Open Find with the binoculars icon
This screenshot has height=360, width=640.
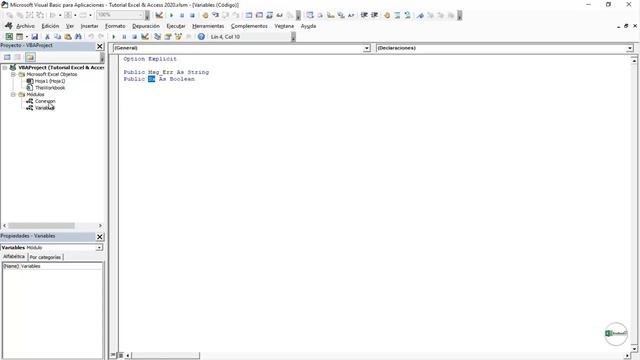78,37
